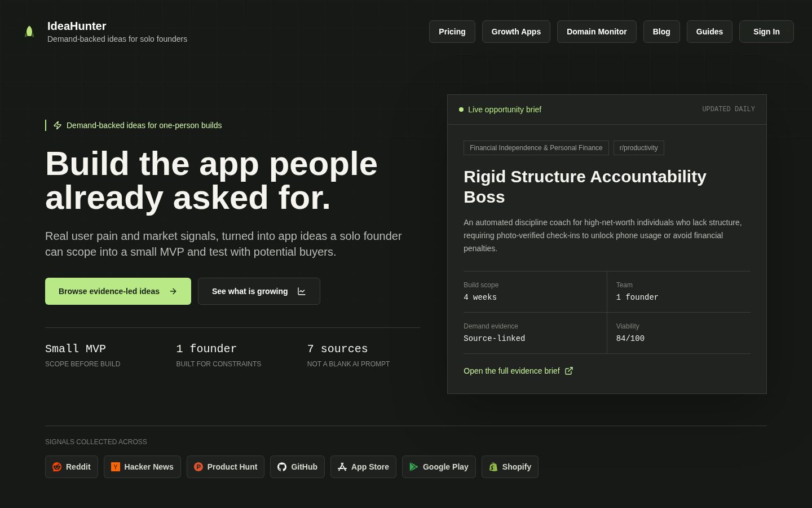Click SIGNALS COLLECTED ACROSS label
This screenshot has height=508, width=812.
coord(96,442)
